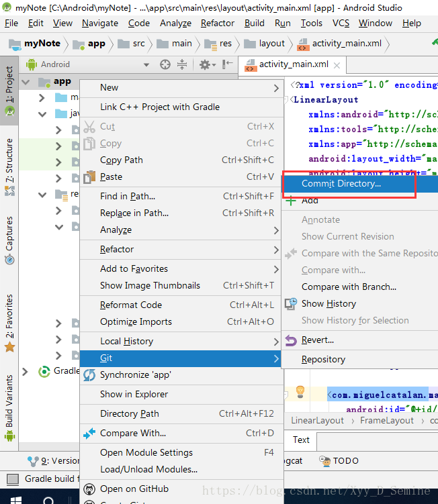Screen dimensions: 438x504
Task: Select Directory Path menu entry
Action: tap(181, 413)
